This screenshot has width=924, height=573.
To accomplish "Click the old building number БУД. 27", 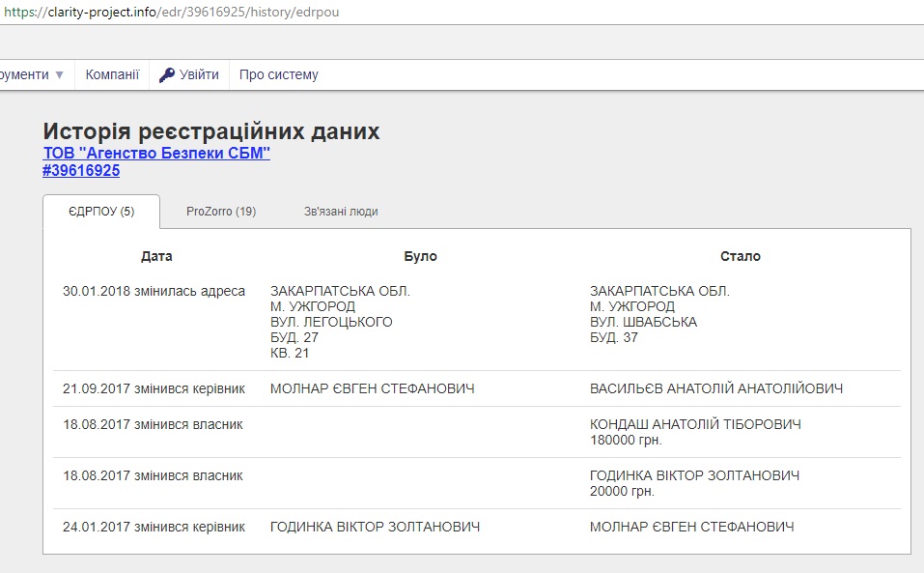I will (294, 338).
